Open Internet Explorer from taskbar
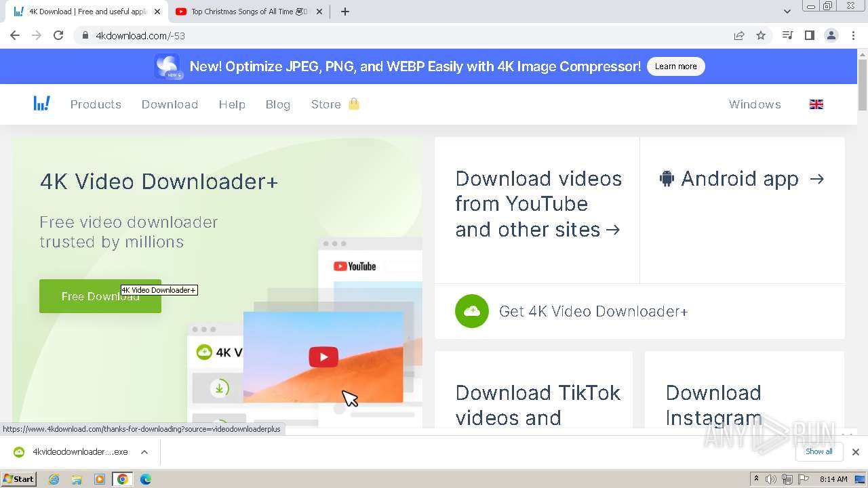868x488 pixels. (x=54, y=479)
